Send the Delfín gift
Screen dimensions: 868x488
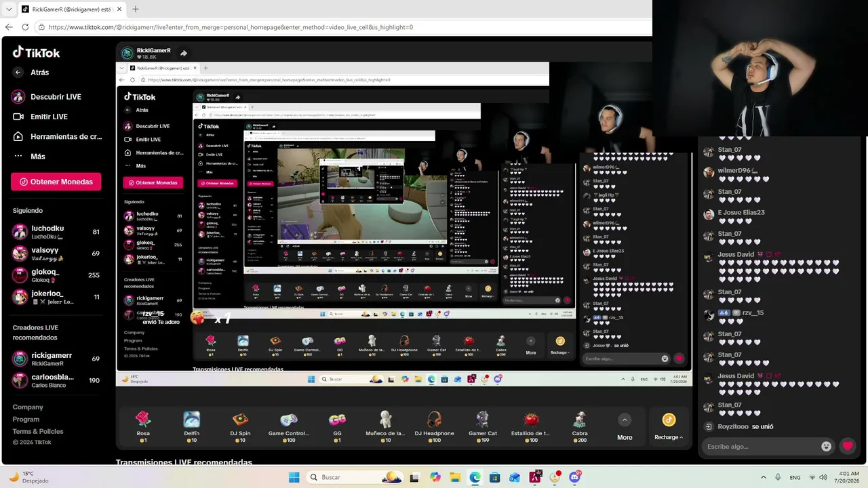pyautogui.click(x=192, y=427)
